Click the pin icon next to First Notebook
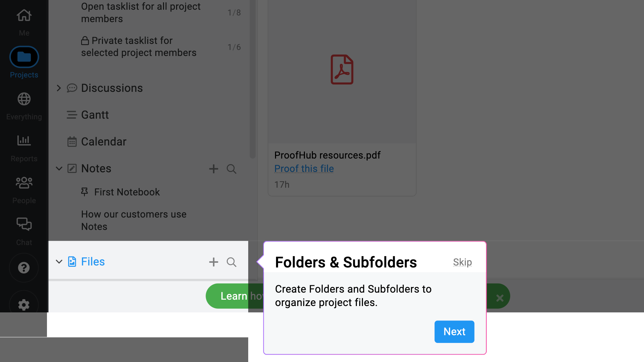This screenshot has width=644, height=362. [84, 192]
